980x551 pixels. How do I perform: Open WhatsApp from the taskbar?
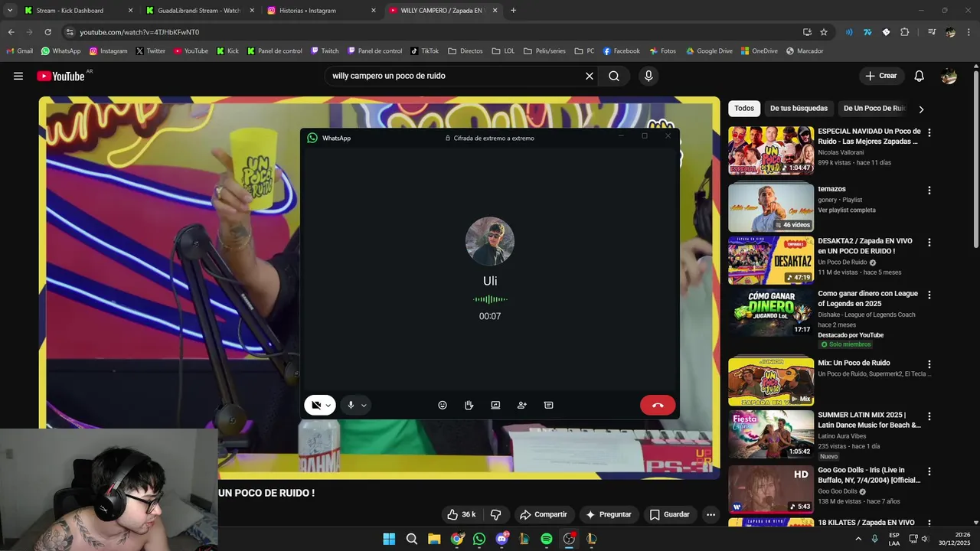click(x=479, y=539)
